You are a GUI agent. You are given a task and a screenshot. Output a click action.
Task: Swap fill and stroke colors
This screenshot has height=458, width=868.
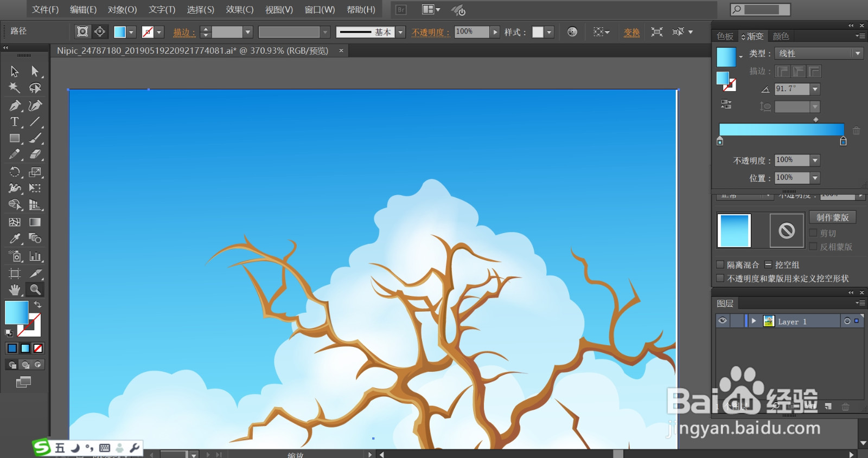coord(37,305)
